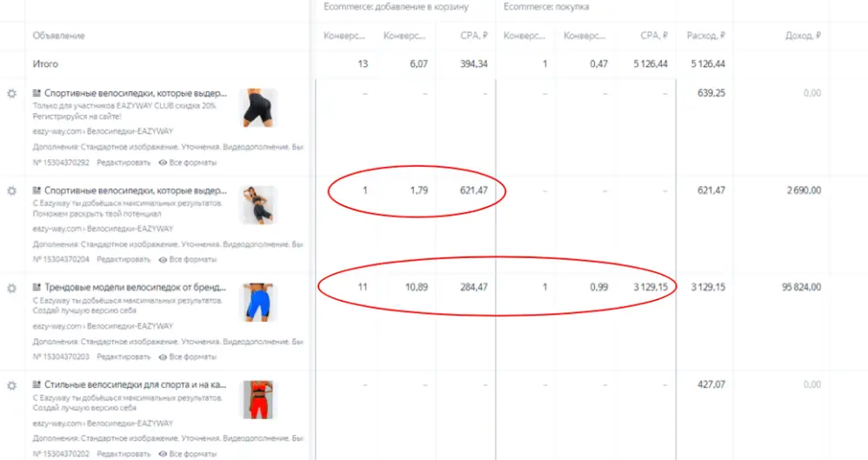Show all formats for ad 15304370292
This screenshot has height=460, width=868.
(x=187, y=162)
